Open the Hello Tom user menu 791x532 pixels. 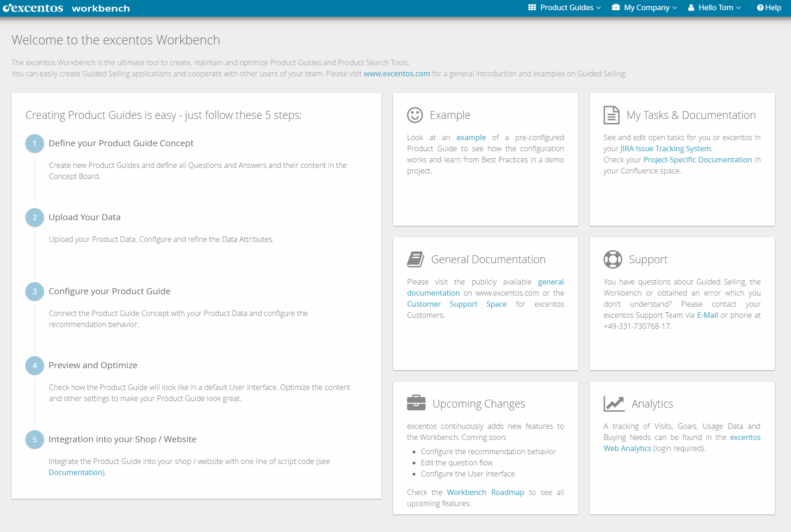click(714, 7)
